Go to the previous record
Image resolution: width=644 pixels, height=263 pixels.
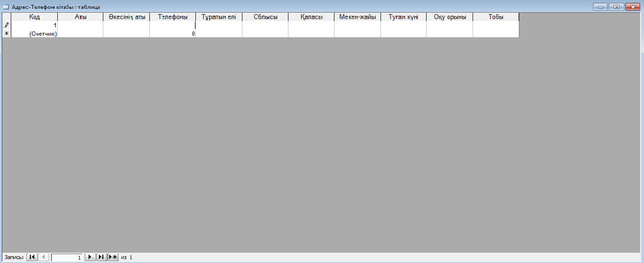coord(44,257)
